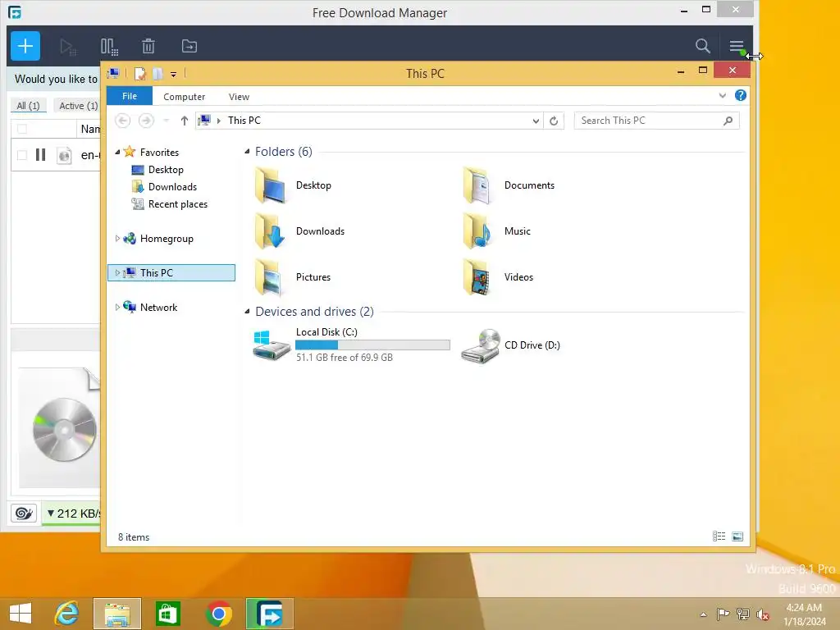The height and width of the screenshot is (630, 840).
Task: Click the Properties quick access toolbar icon
Action: click(139, 73)
